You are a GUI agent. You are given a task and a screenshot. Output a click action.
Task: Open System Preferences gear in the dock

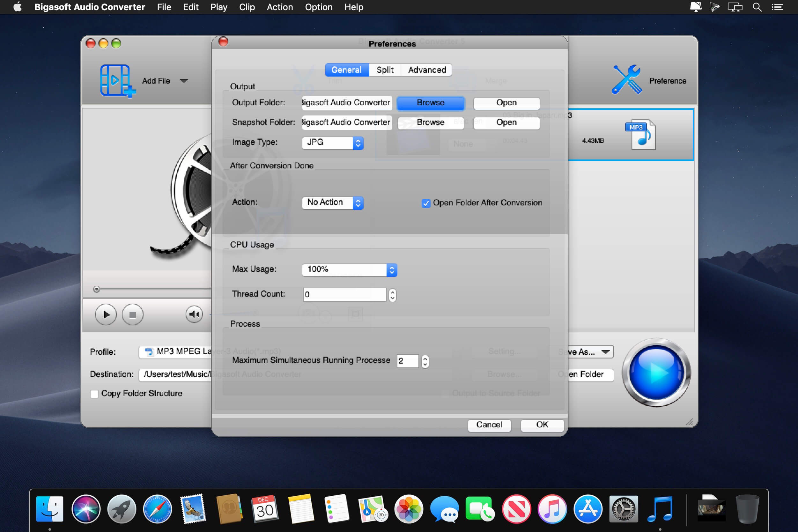(x=624, y=509)
